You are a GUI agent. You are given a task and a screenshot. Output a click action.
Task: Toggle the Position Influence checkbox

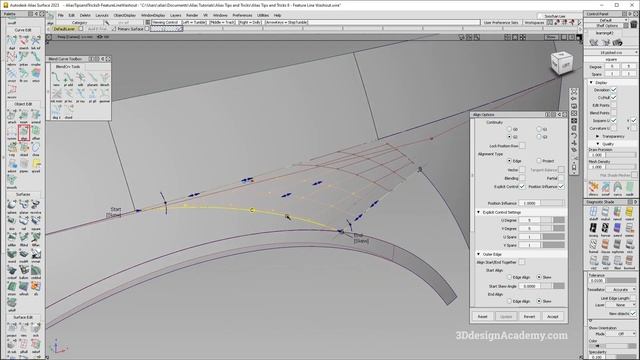point(561,187)
